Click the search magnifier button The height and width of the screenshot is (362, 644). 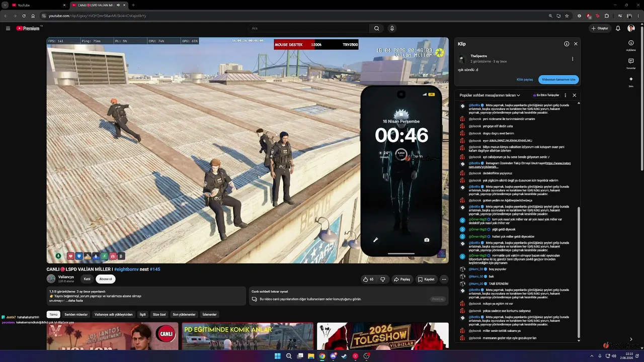click(x=376, y=28)
